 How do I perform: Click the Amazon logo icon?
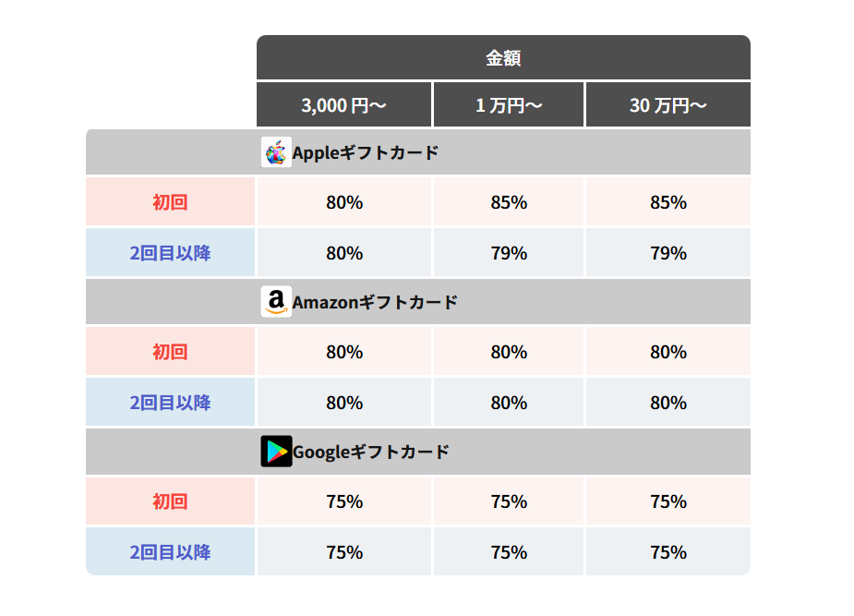[276, 301]
